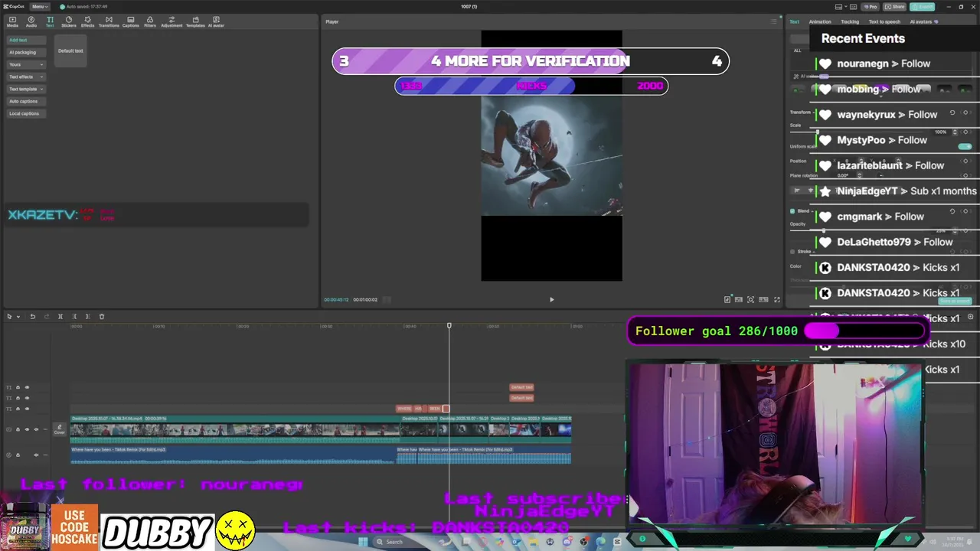Open more options on the video track
The height and width of the screenshot is (551, 980).
pyautogui.click(x=45, y=429)
